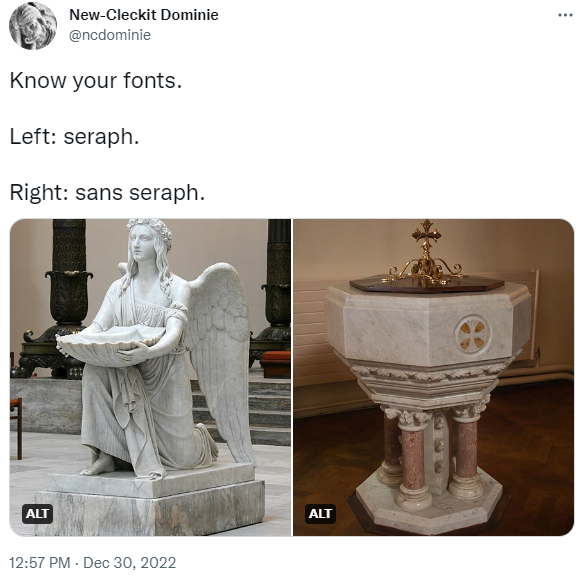Viewport: 585px width, 580px height.
Task: Click the angel's shell-shaped basin
Action: [110, 345]
